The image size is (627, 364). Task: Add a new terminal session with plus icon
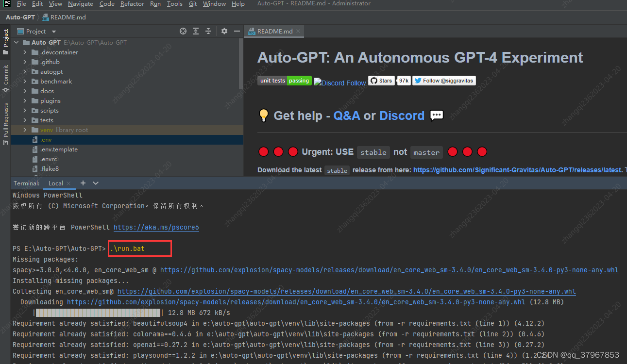click(x=83, y=183)
